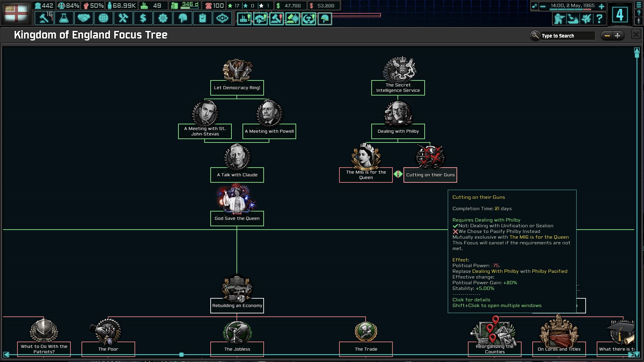Screen dimensions: 644x362
Task: Open the research flask menu
Action: coord(64,18)
